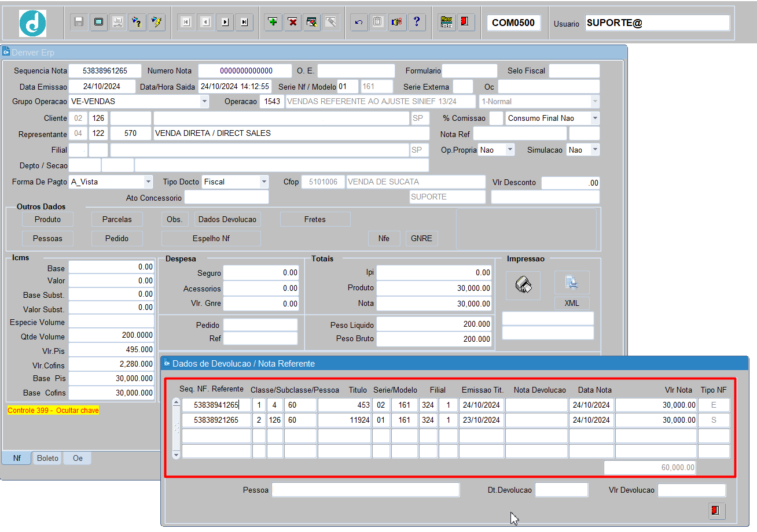Open the Simulacao dropdown
This screenshot has height=532, width=757.
click(595, 150)
